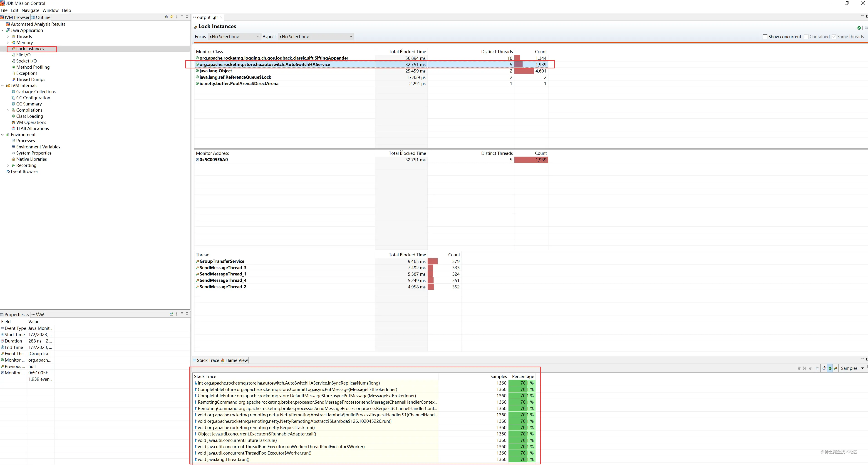The height and width of the screenshot is (465, 868).
Task: Click the yellow back-arrow icon in Outline panel
Action: [172, 17]
